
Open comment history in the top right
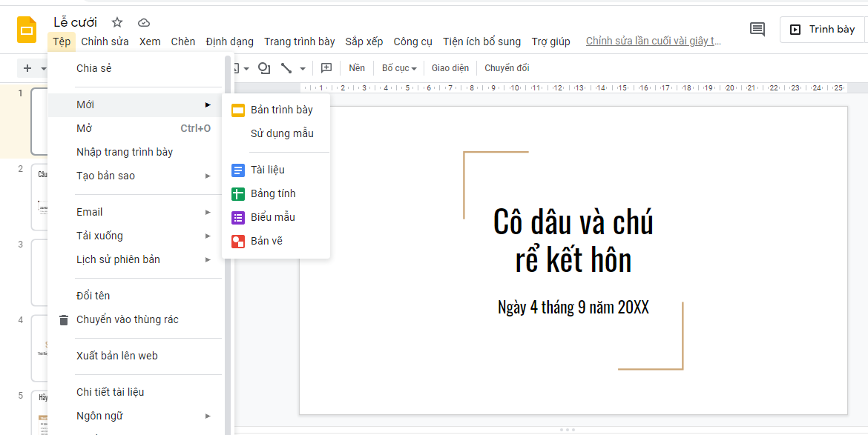click(x=757, y=29)
